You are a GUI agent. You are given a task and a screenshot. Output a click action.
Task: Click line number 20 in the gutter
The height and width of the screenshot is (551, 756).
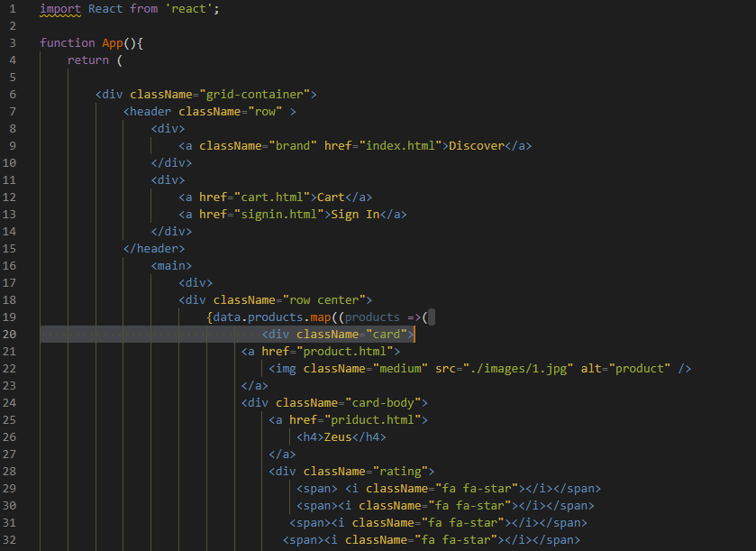(x=9, y=335)
